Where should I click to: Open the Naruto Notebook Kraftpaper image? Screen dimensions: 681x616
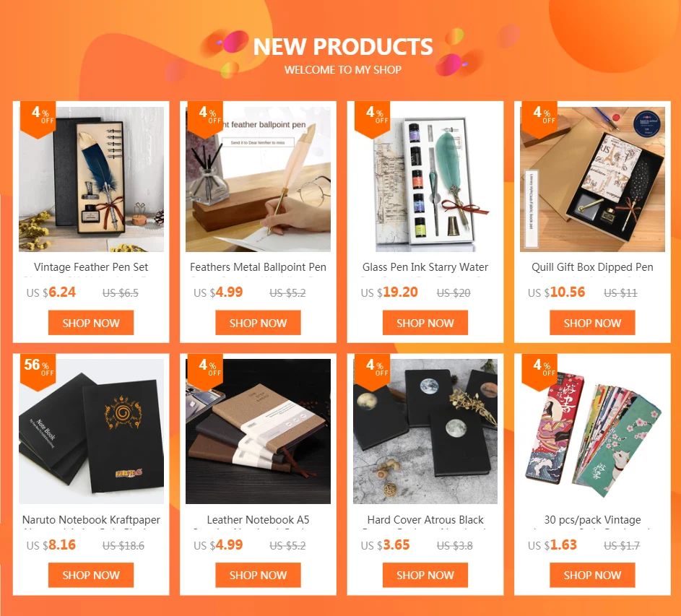(x=91, y=431)
